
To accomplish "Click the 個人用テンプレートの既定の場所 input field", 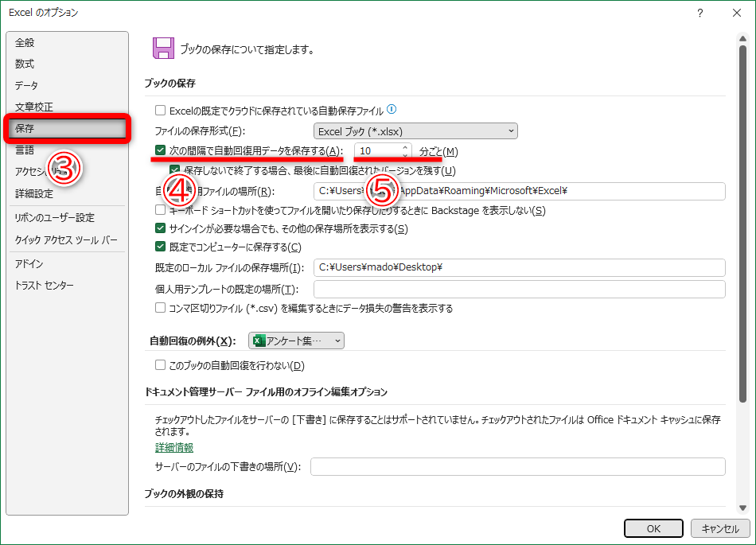I will (517, 287).
